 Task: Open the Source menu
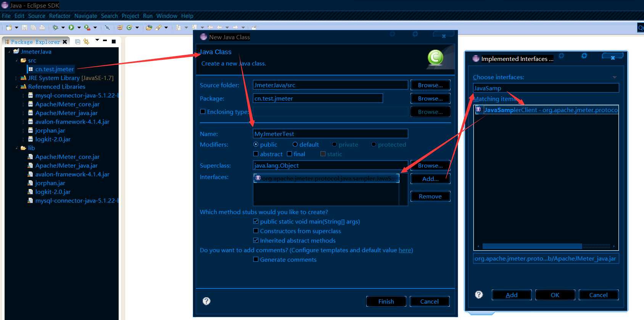(x=37, y=16)
